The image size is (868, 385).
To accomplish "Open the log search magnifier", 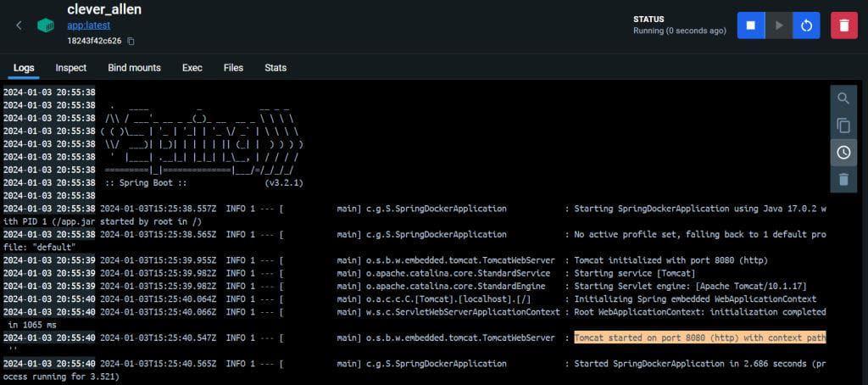I will pos(843,98).
